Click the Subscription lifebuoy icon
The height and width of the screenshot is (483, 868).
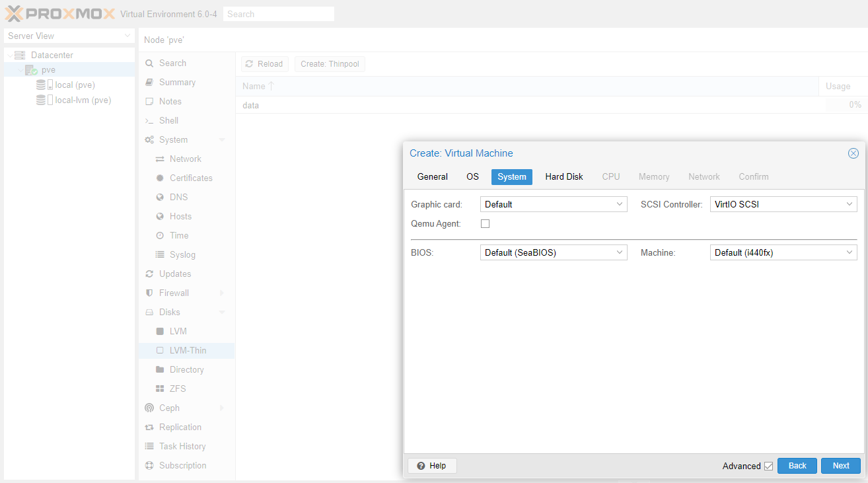pyautogui.click(x=149, y=466)
